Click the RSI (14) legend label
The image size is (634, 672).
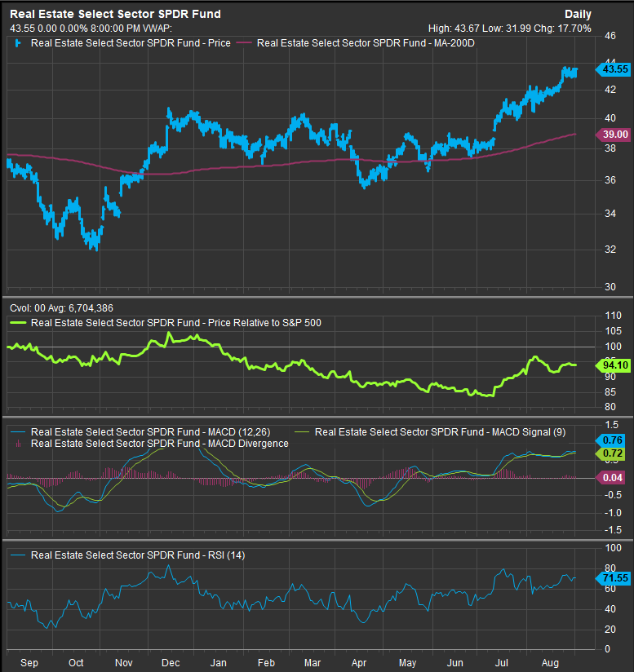click(x=138, y=555)
